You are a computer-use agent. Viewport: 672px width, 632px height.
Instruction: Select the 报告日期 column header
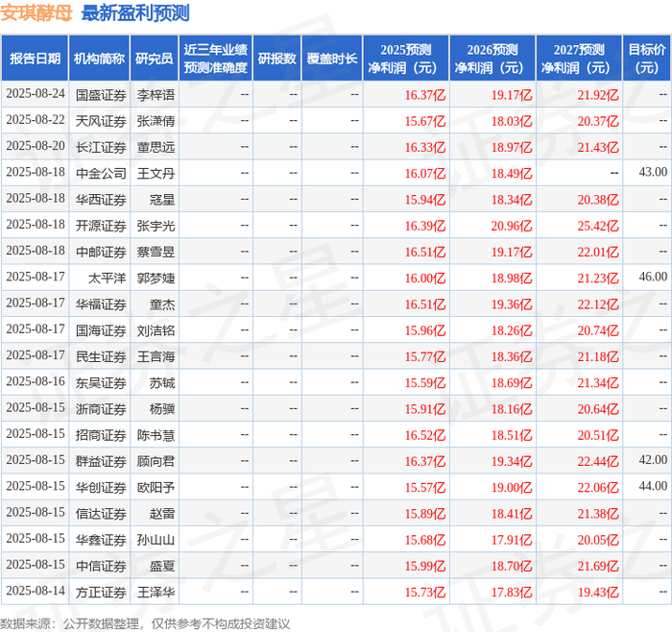35,59
